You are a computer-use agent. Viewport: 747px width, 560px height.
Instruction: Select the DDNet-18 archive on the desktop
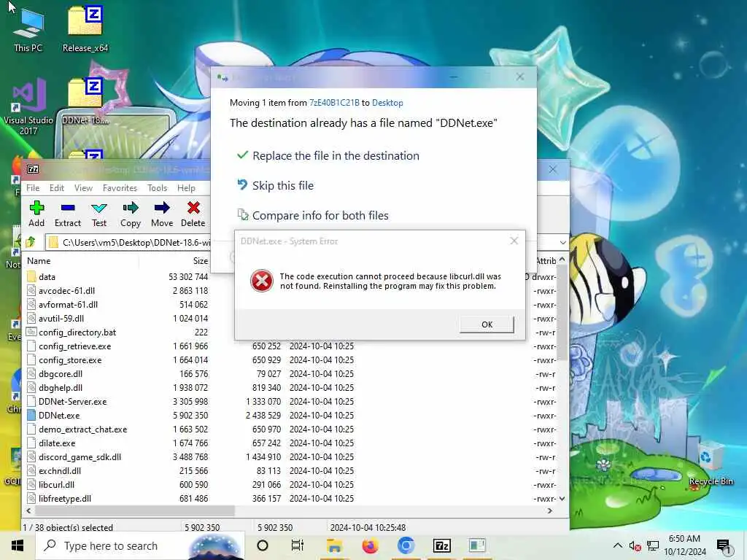point(85,101)
